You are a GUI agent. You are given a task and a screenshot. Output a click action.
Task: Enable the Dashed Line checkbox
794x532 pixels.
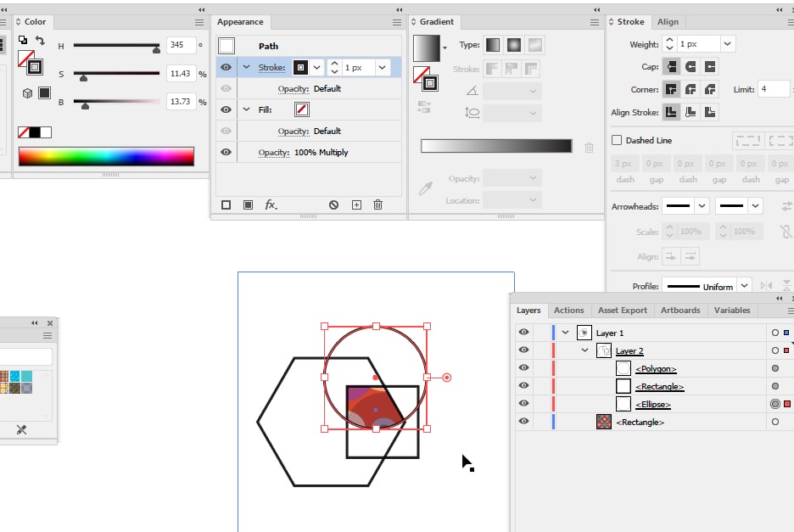pyautogui.click(x=617, y=140)
